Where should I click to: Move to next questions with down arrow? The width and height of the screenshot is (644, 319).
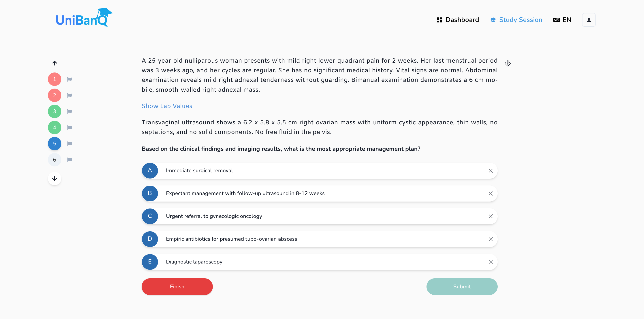[55, 179]
